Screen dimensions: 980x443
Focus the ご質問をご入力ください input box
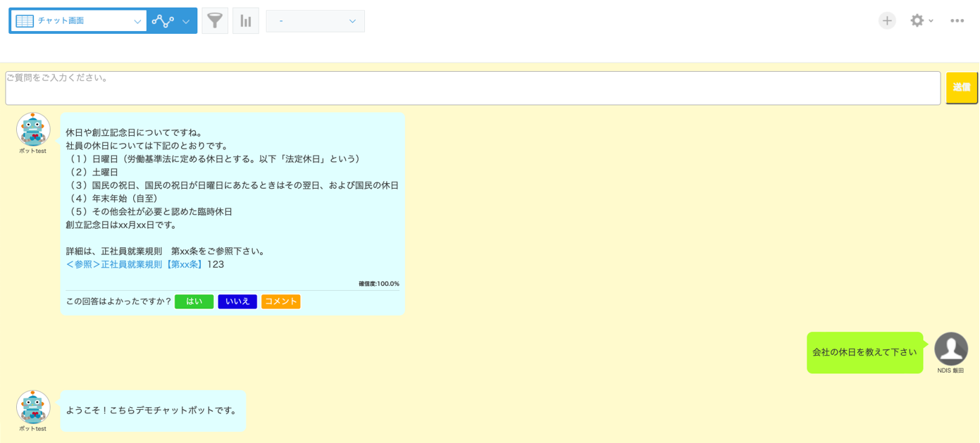tap(472, 88)
